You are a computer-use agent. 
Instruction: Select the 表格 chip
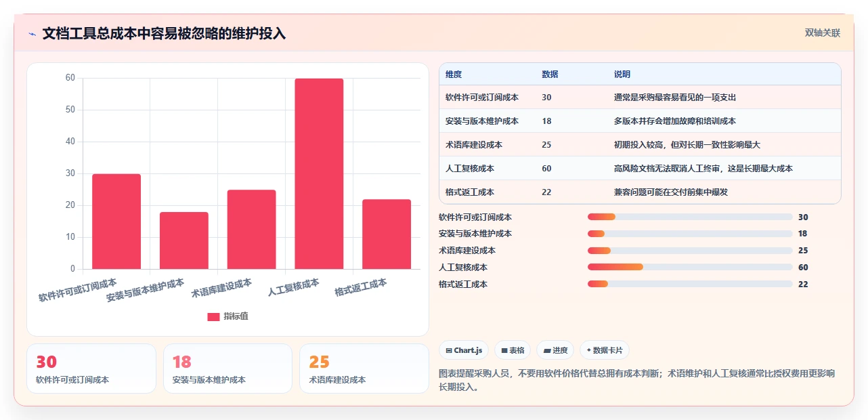[x=513, y=350]
